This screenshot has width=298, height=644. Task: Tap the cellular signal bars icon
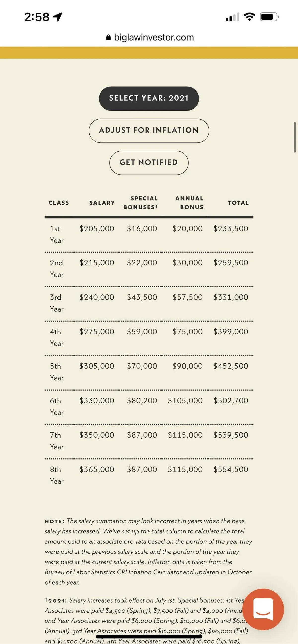point(232,17)
